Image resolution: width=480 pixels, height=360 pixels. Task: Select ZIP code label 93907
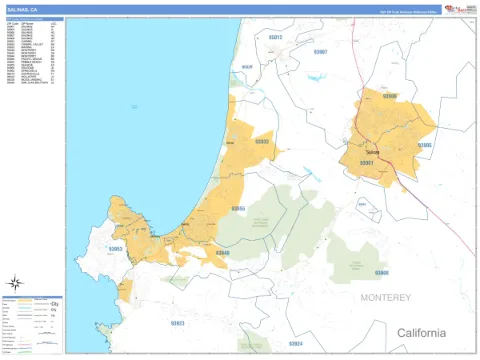[x=320, y=52]
